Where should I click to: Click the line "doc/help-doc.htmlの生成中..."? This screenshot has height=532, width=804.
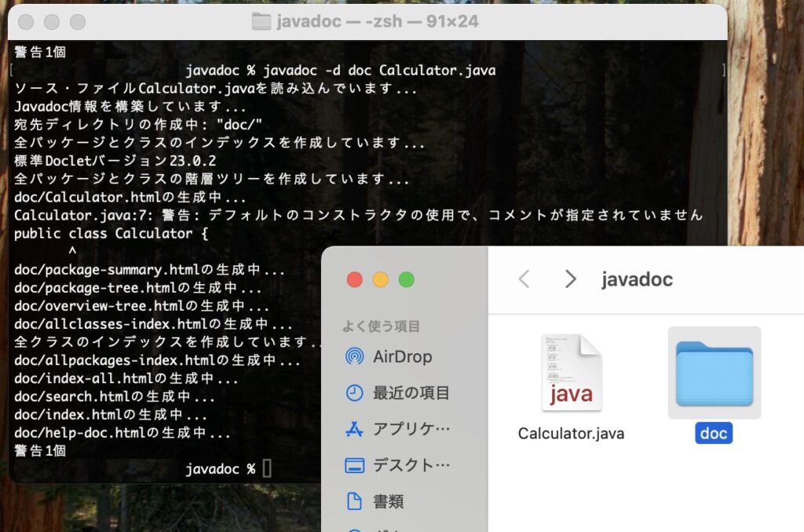(122, 433)
